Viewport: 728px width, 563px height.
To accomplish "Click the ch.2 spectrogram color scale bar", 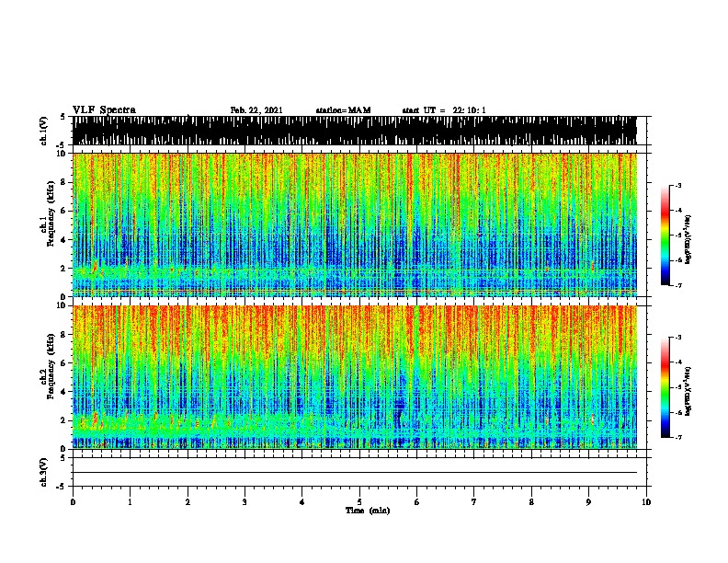I will point(665,387).
